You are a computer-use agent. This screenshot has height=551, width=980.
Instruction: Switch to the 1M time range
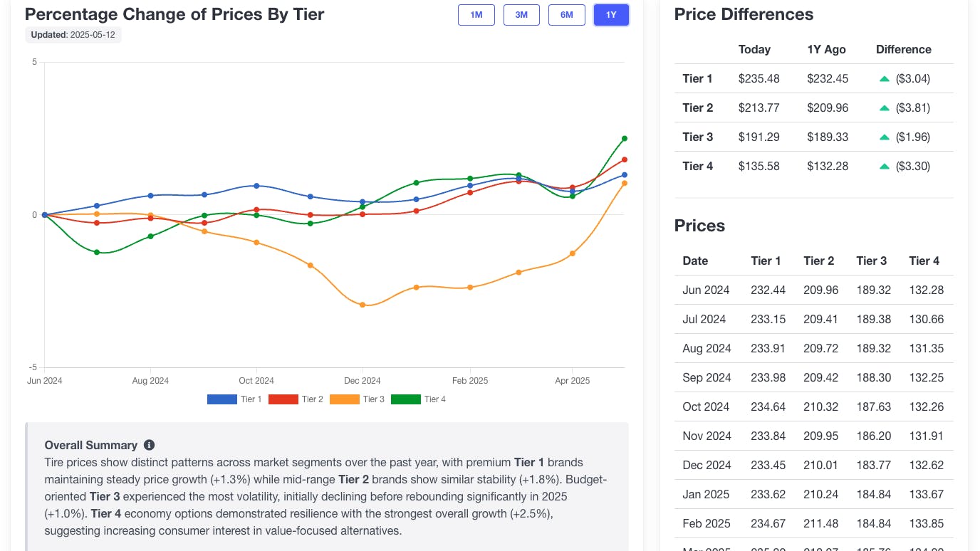[x=476, y=14]
